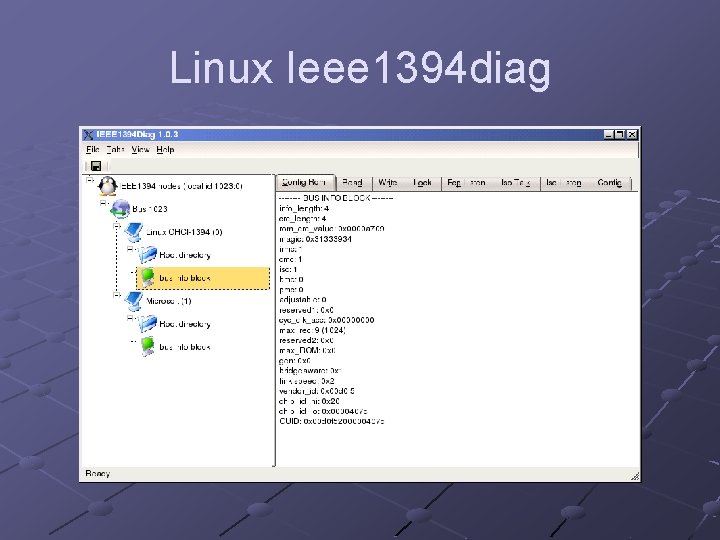Select the Microsoft (1) node label
The image size is (720, 540).
pos(169,301)
